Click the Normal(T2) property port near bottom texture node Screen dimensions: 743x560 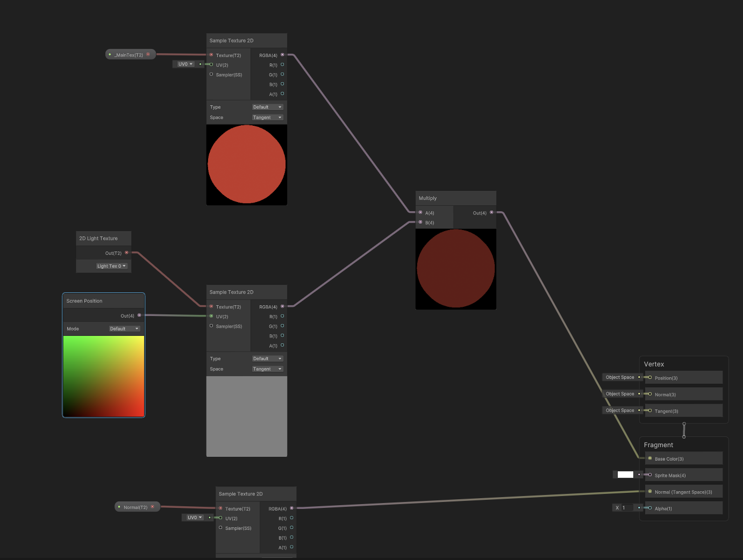(x=152, y=506)
